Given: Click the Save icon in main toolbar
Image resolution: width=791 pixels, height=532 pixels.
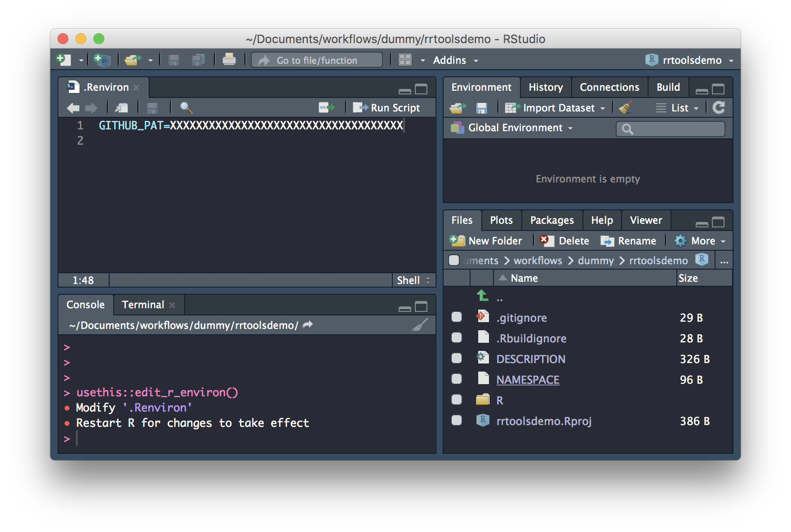Looking at the screenshot, I should tap(173, 60).
